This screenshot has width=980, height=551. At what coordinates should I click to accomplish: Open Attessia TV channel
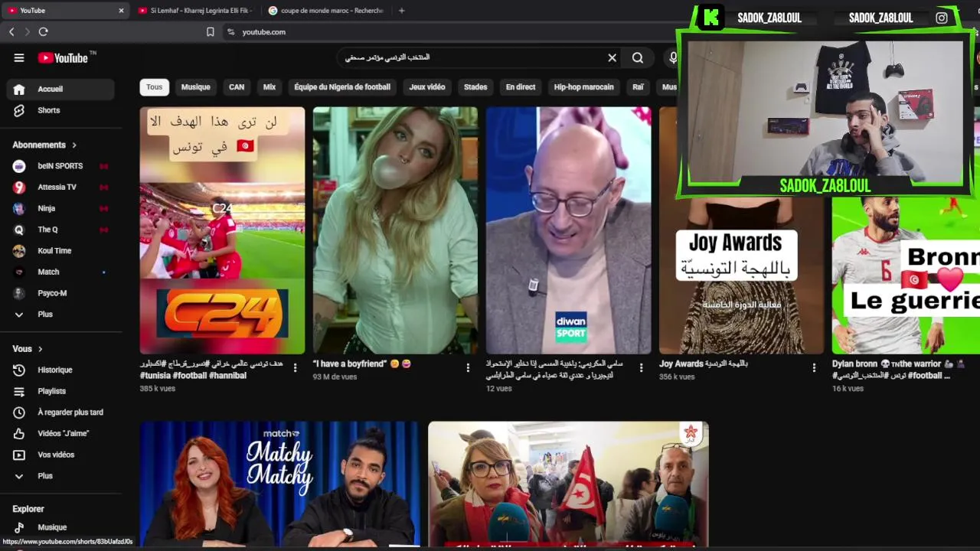(x=61, y=187)
